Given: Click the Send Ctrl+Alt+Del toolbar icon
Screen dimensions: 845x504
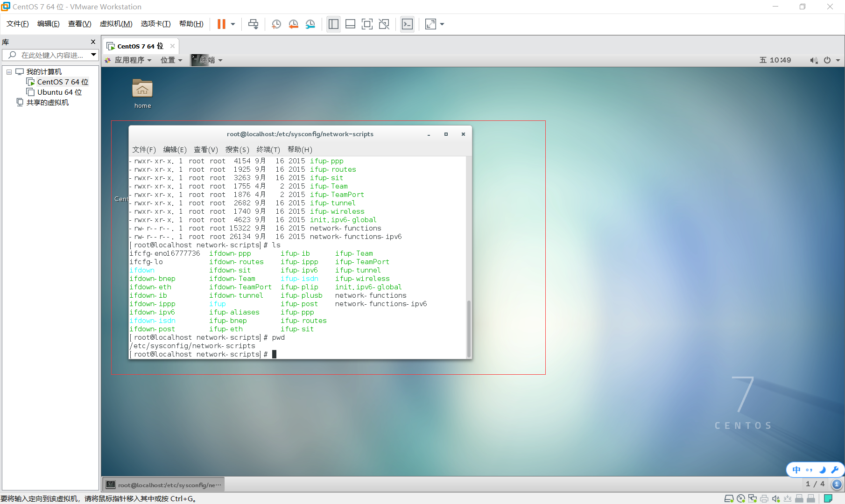Looking at the screenshot, I should pyautogui.click(x=253, y=24).
